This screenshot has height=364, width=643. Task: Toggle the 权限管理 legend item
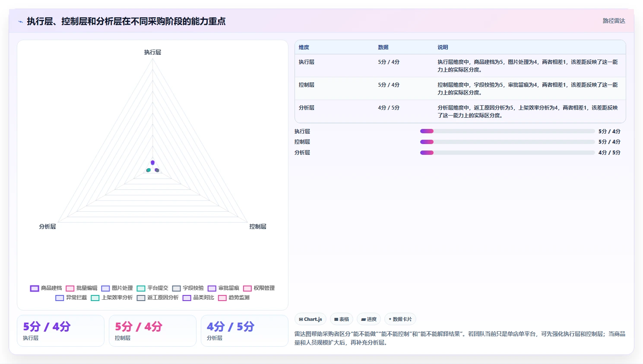pos(259,288)
